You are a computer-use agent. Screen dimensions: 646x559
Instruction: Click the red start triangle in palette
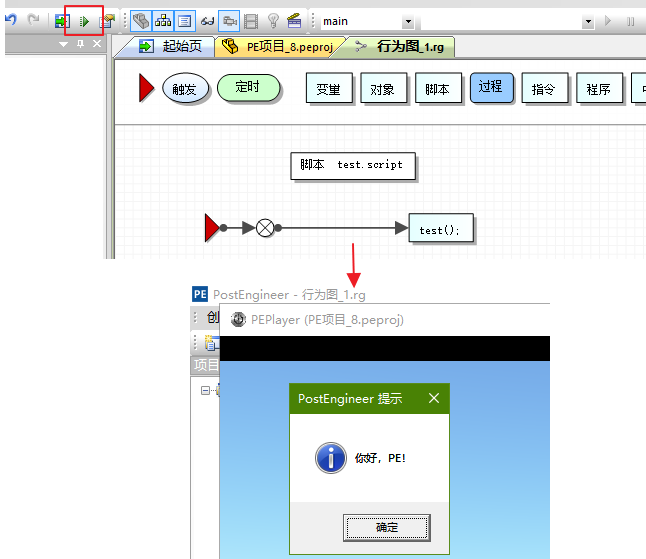[x=146, y=88]
